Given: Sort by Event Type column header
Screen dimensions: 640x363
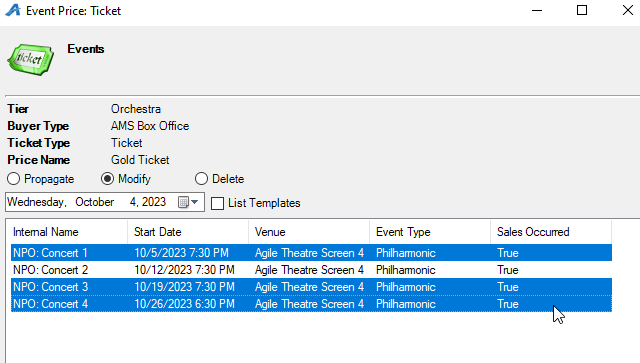Looking at the screenshot, I should [x=430, y=232].
